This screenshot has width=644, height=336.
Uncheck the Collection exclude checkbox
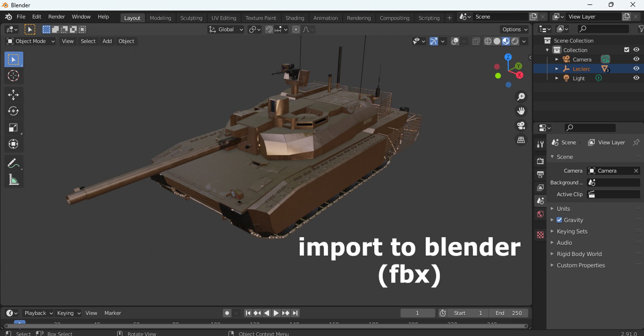[x=626, y=50]
